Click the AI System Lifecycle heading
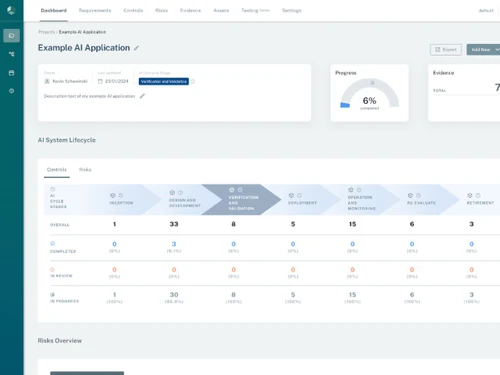This screenshot has width=500, height=375. point(67,140)
